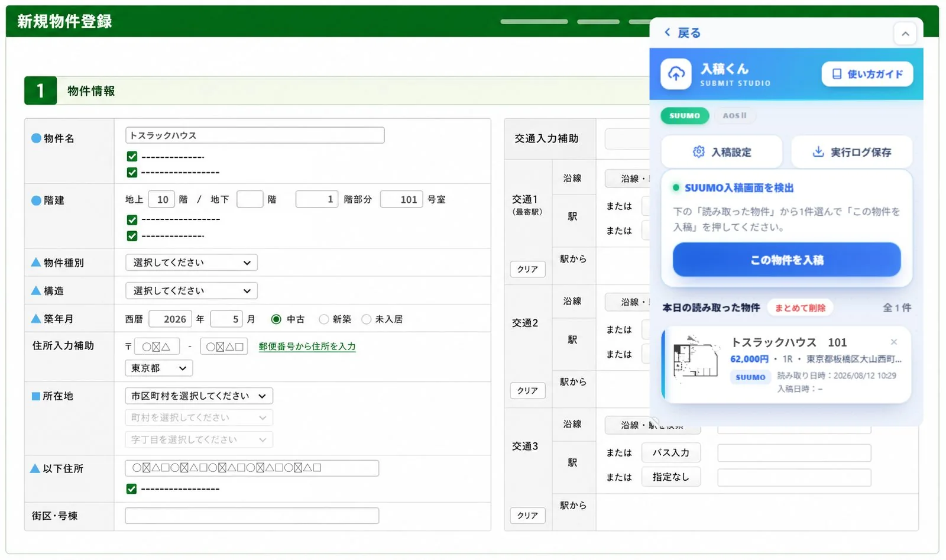
Task: Click the 全1件 count text
Action: click(x=897, y=307)
